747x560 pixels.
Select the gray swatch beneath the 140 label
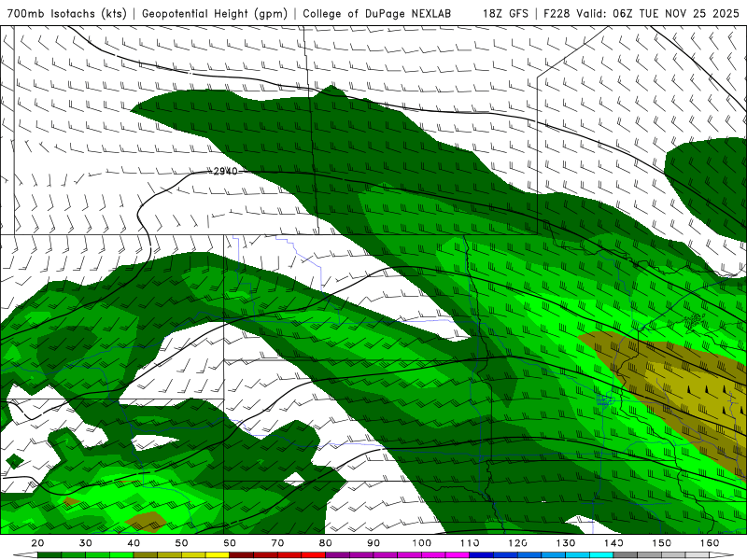pyautogui.click(x=625, y=555)
